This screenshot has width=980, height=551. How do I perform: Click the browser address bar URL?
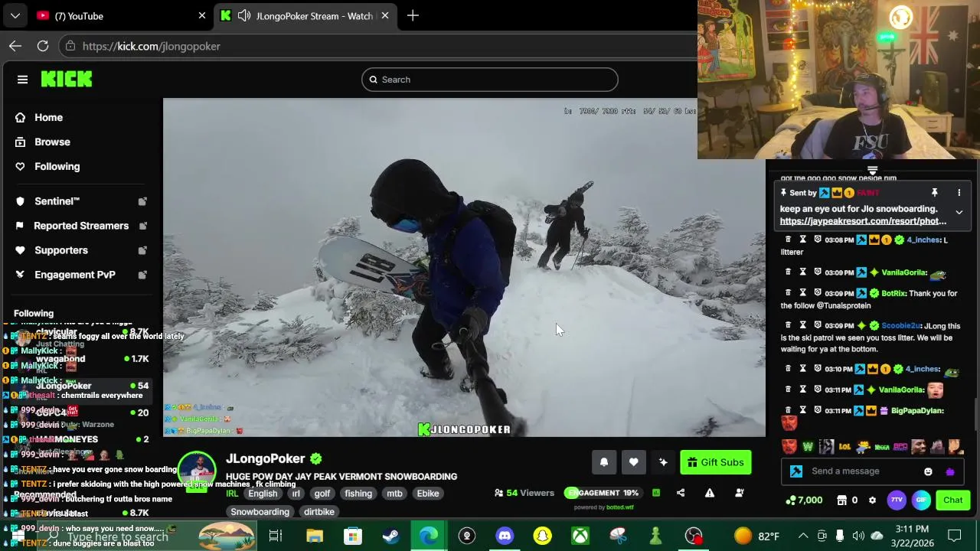click(x=152, y=46)
